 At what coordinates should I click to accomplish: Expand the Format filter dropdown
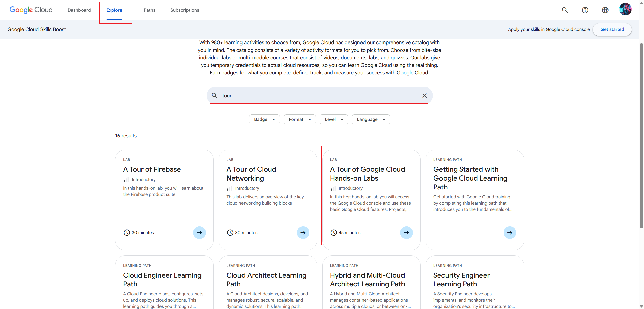300,119
